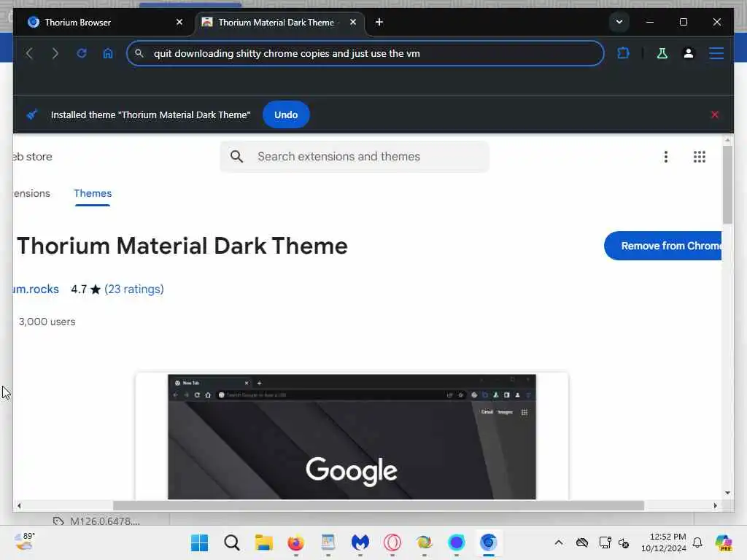Open the profile avatar menu
The width and height of the screenshot is (747, 560).
[689, 53]
